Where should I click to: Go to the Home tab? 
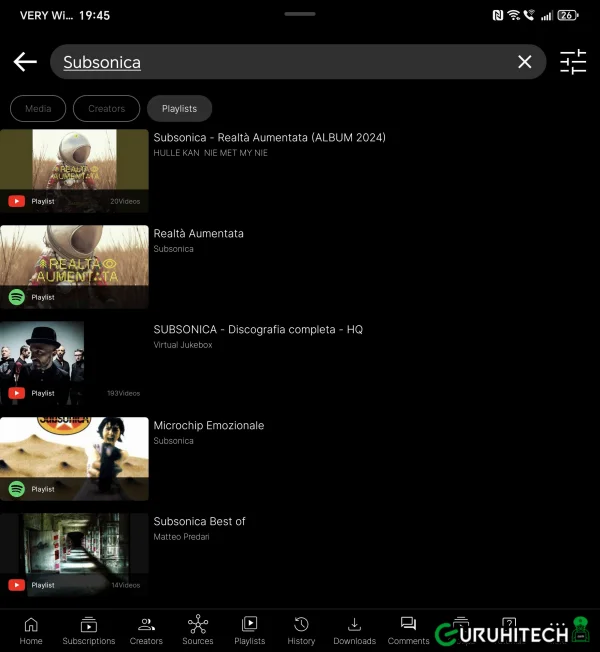tap(31, 630)
